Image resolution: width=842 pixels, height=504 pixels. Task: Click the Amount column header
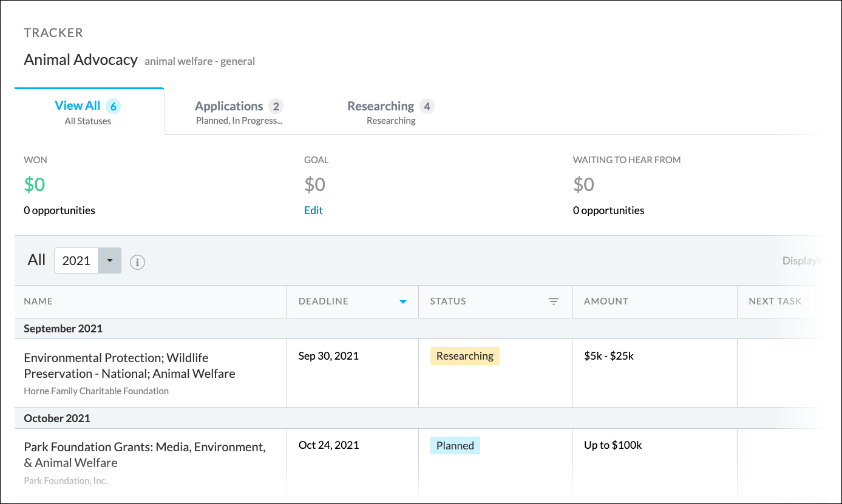[606, 301]
